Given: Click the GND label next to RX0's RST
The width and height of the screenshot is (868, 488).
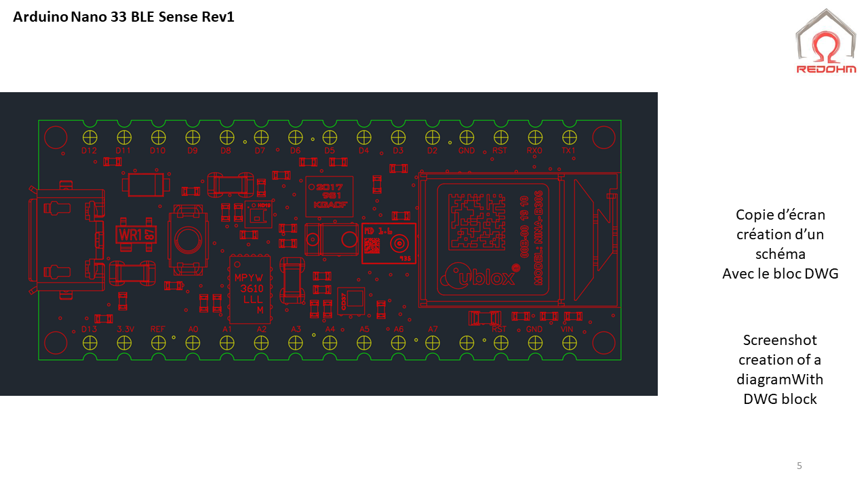Looking at the screenshot, I should (467, 150).
